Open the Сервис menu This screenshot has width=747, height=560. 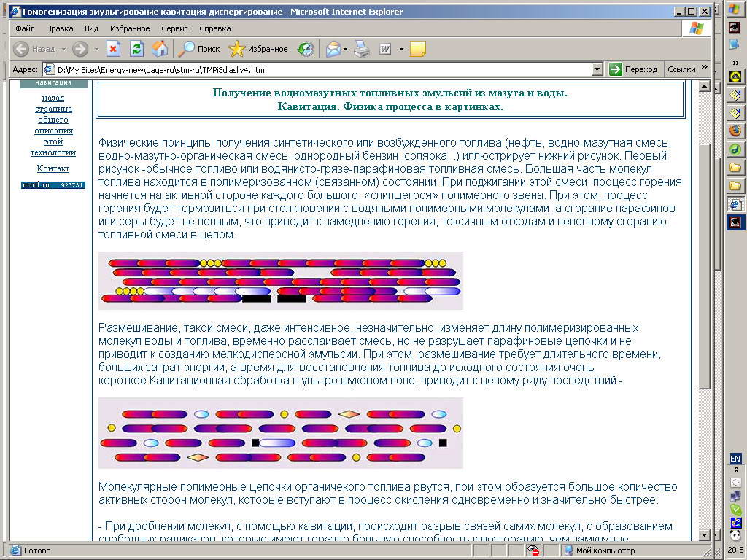174,28
